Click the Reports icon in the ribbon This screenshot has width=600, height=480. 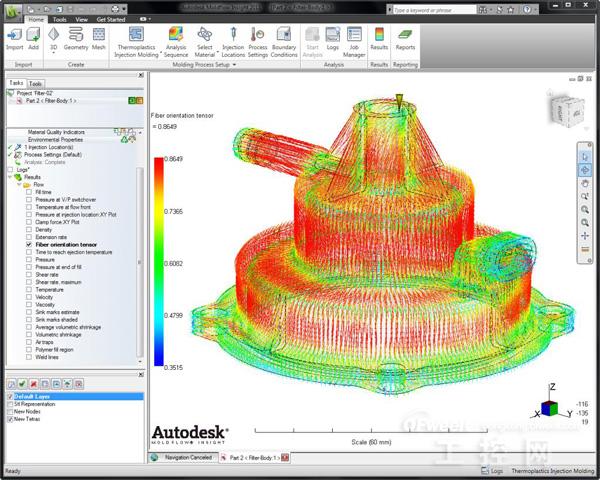[405, 38]
